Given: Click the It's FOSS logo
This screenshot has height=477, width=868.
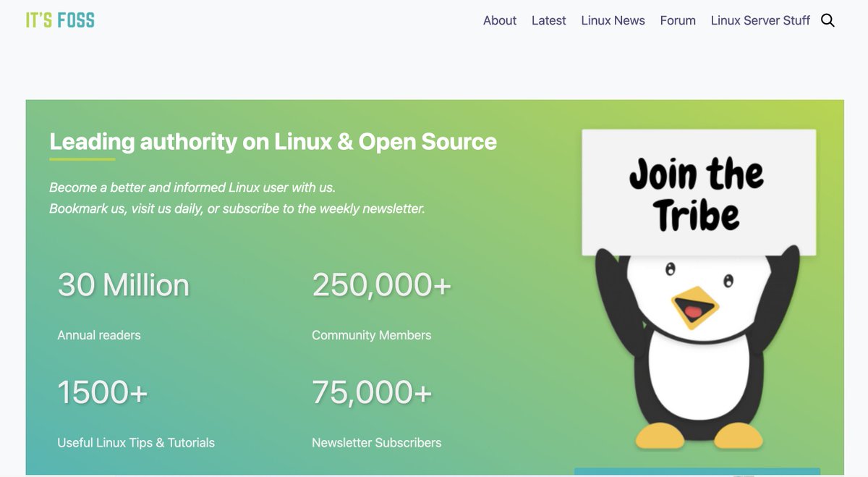Looking at the screenshot, I should [x=60, y=20].
